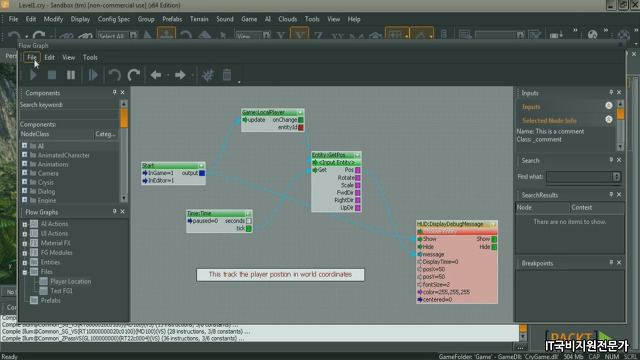Click the navigate back arrow icon
The image size is (640, 360).
point(156,75)
